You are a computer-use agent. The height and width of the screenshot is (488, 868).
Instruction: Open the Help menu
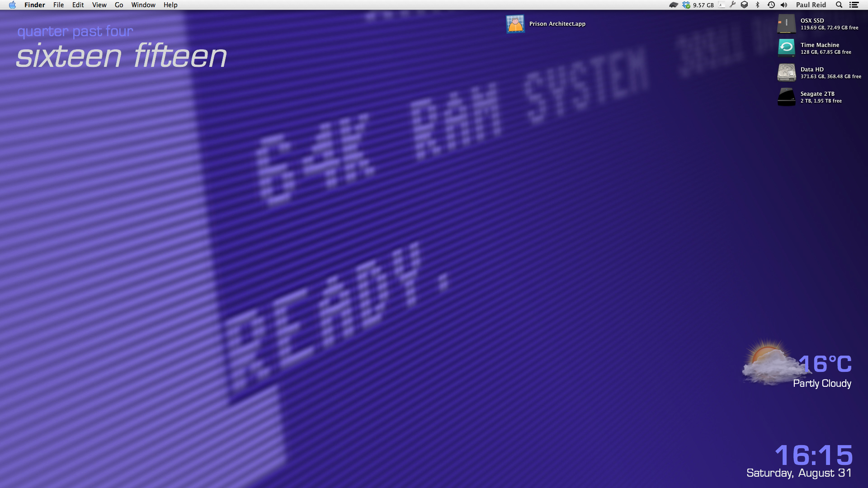pyautogui.click(x=170, y=5)
